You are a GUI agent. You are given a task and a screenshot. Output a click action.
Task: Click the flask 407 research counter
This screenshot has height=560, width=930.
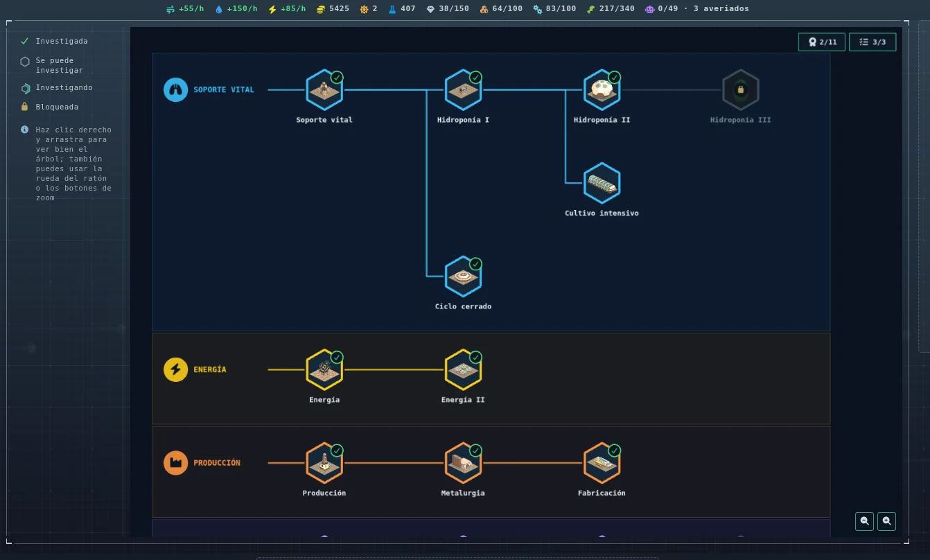pyautogui.click(x=402, y=9)
